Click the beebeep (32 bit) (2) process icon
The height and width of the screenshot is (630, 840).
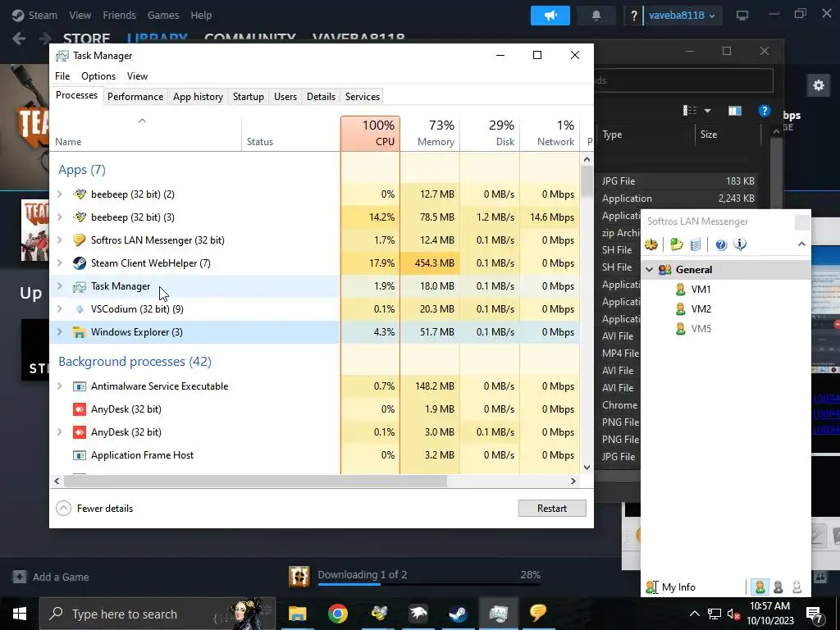80,194
